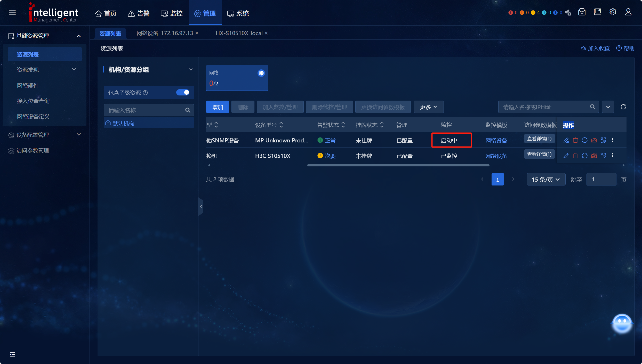
Task: Click the 增加 button
Action: [217, 107]
